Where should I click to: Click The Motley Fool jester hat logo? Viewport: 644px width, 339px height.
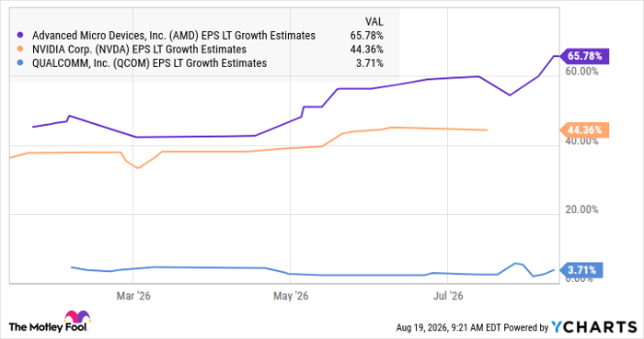point(76,317)
